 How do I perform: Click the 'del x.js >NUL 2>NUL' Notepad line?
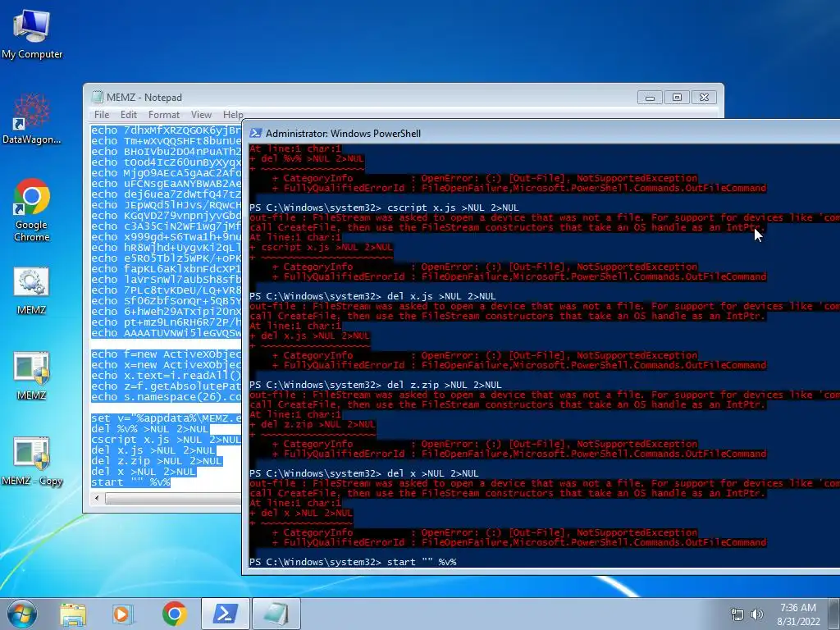(x=153, y=450)
